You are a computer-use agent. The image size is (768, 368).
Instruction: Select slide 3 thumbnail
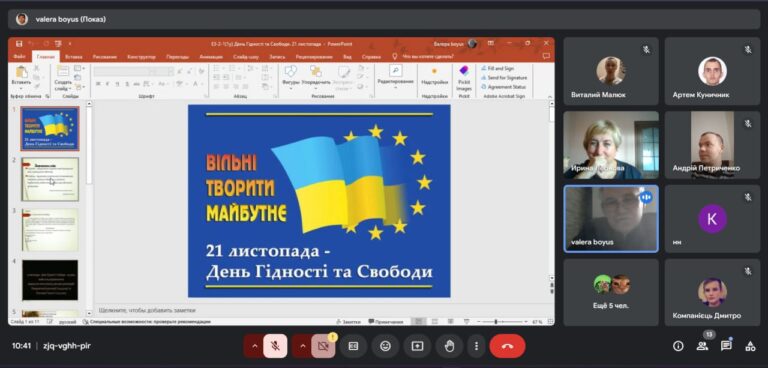(50, 230)
